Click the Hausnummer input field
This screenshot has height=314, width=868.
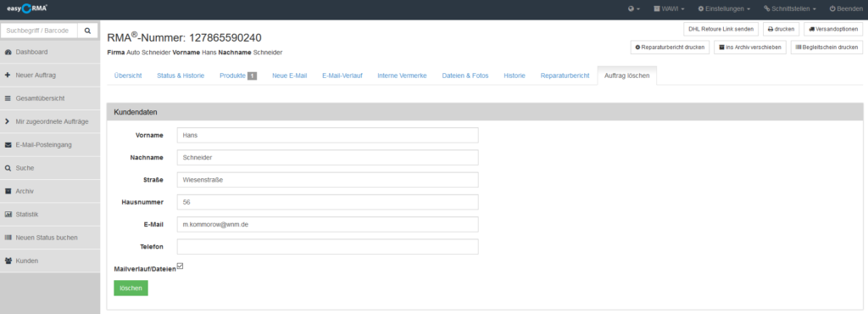pyautogui.click(x=328, y=202)
